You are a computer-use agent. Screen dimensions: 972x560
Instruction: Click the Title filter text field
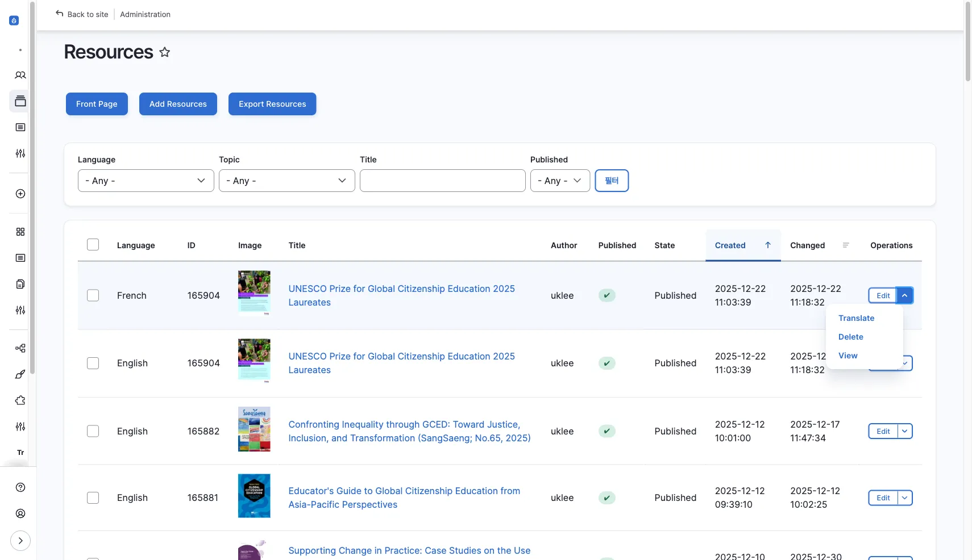pyautogui.click(x=442, y=181)
